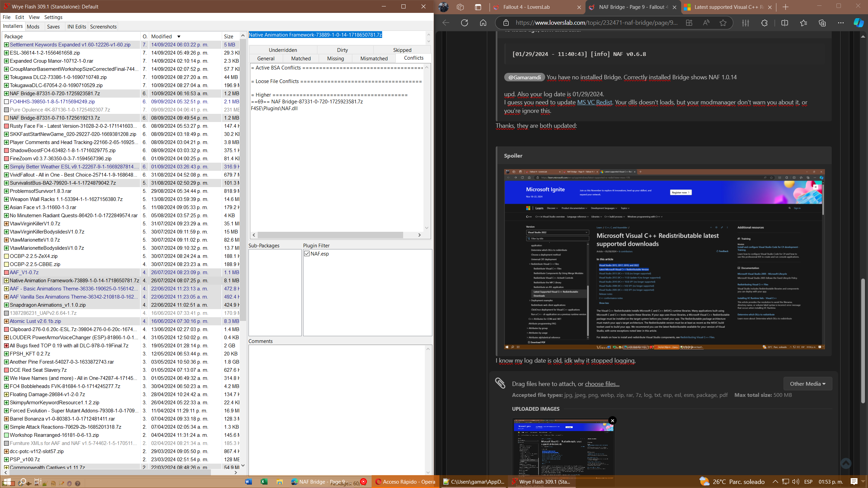Open Excel from the taskbar

click(x=264, y=482)
